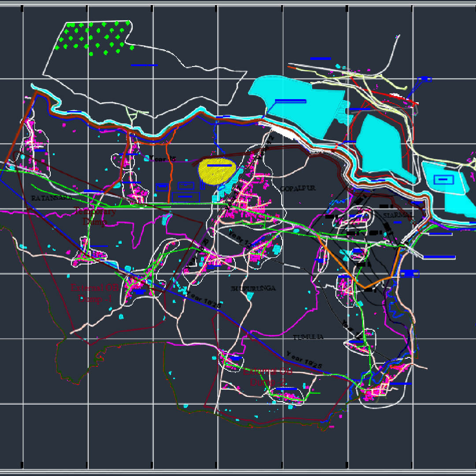Screen dimensions: 476x476
Task: Select the JHUPURUNGA village label
Action: (253, 288)
